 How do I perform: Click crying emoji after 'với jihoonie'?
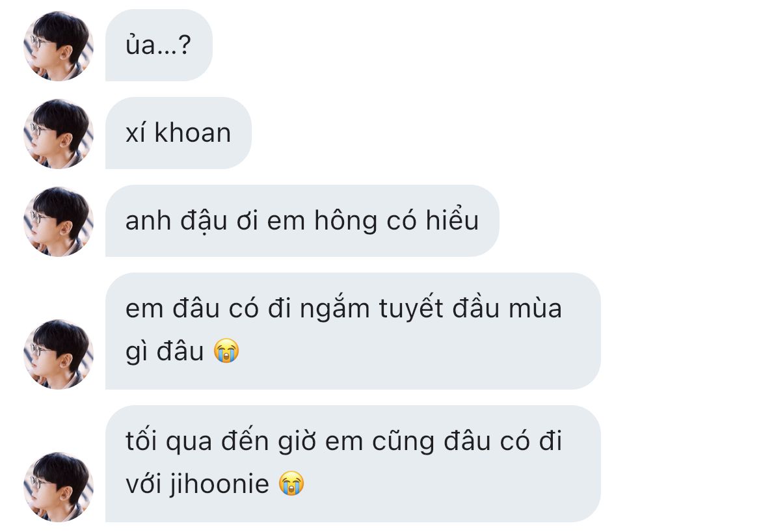point(291,483)
